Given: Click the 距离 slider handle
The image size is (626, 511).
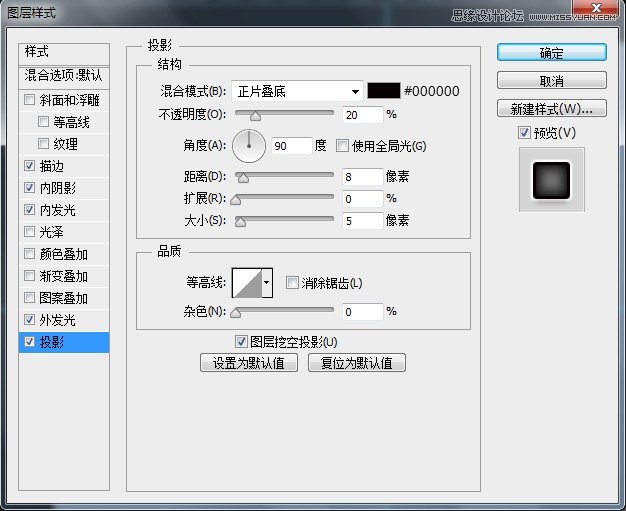Looking at the screenshot, I should pyautogui.click(x=243, y=178).
